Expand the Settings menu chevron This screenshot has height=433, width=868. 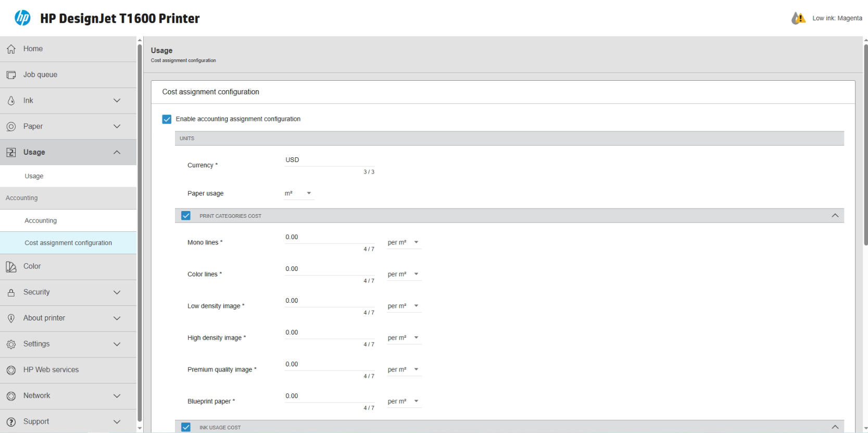coord(117,344)
